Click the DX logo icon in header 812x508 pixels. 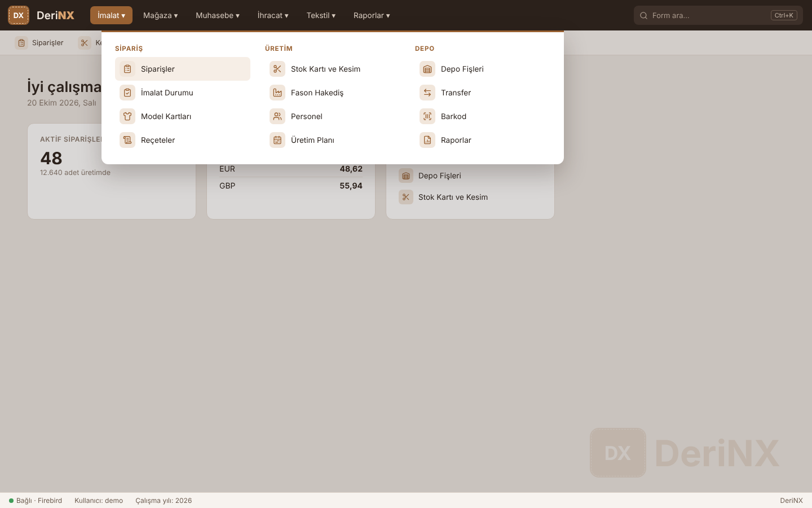pyautogui.click(x=19, y=15)
